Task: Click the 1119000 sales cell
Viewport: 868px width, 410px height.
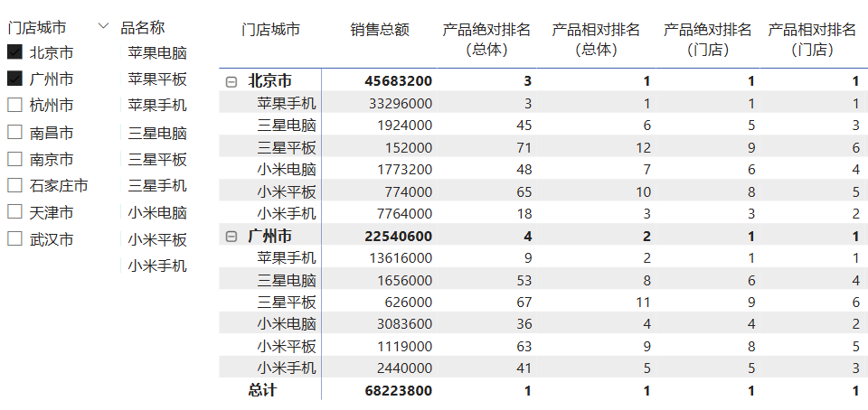Action: [405, 347]
